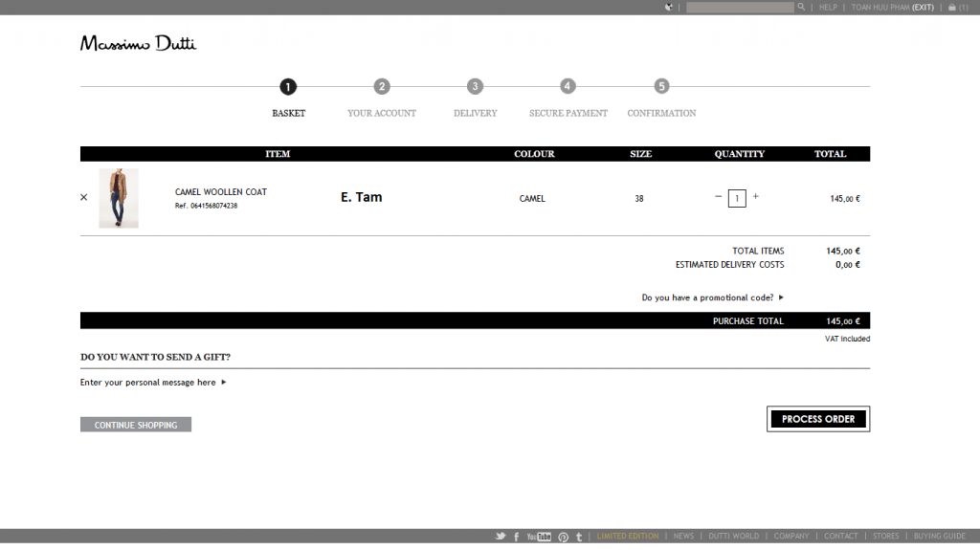The width and height of the screenshot is (980, 550).
Task: Open the camel coat product thumbnail
Action: click(x=119, y=198)
